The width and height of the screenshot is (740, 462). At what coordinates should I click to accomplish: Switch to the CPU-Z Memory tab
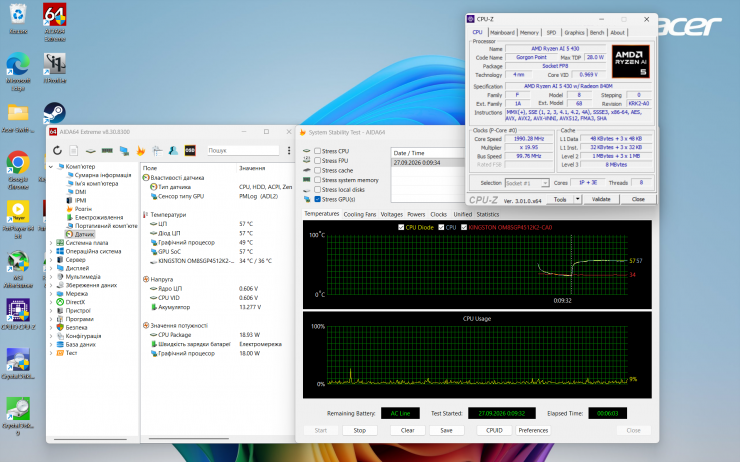(529, 33)
